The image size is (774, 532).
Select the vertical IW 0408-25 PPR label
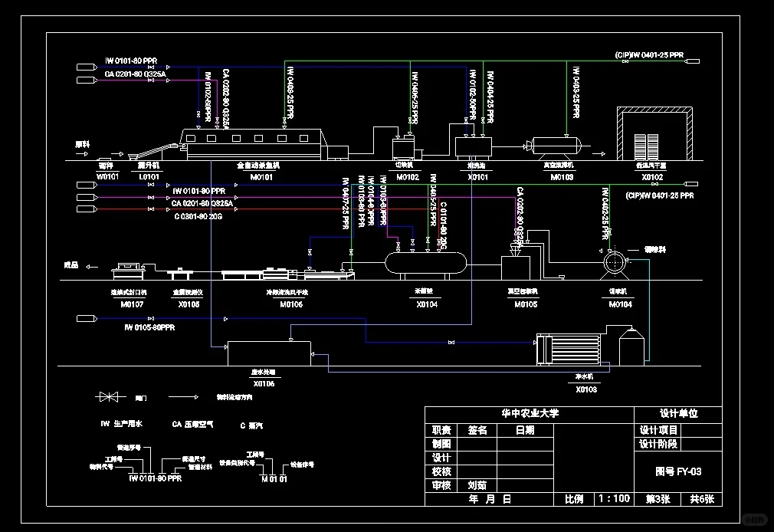tap(290, 92)
